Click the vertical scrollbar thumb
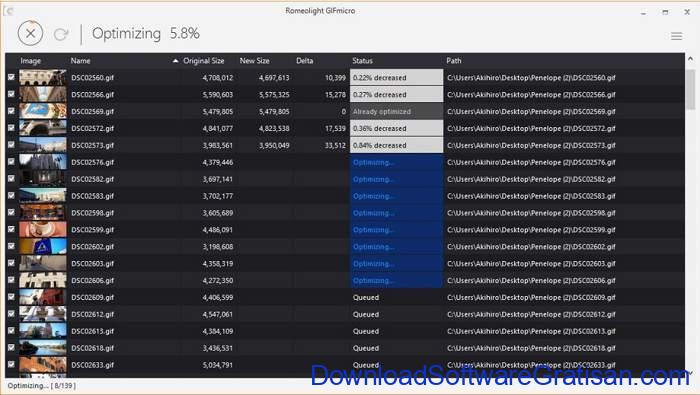Viewport: 700px width, 395px height. [690, 89]
